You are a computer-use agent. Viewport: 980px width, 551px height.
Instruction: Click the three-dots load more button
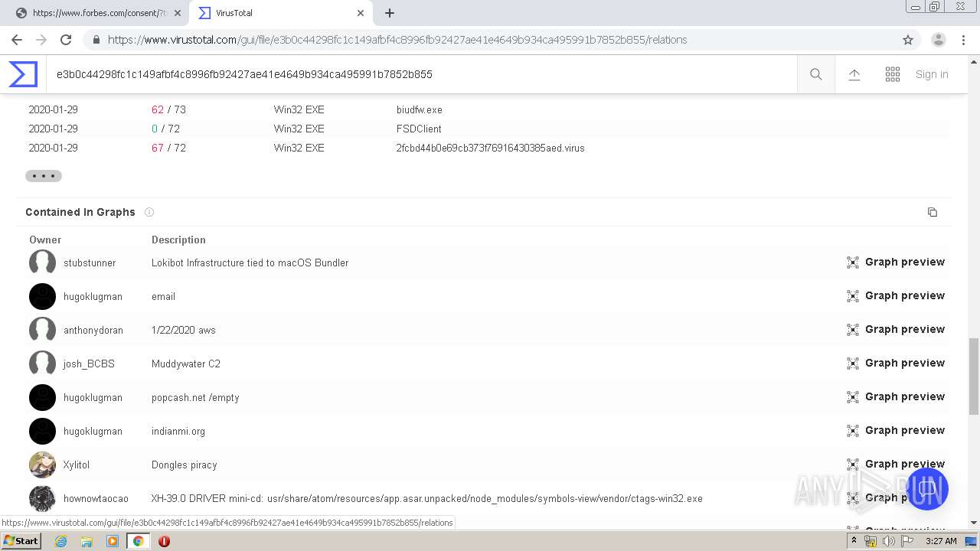(44, 176)
